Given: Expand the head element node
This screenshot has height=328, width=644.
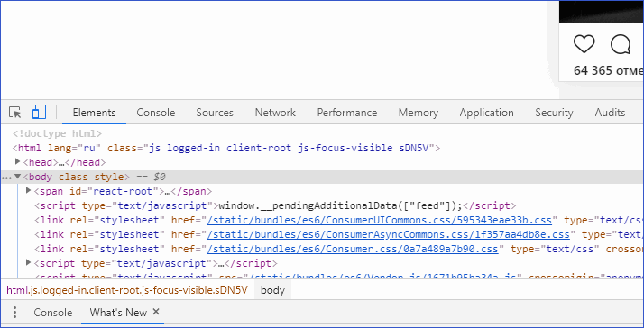Looking at the screenshot, I should [x=18, y=161].
